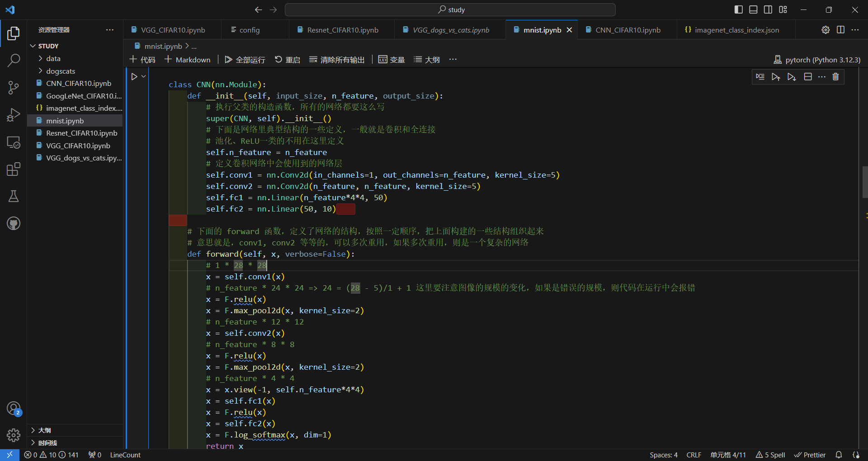Open the Extensions view

(x=14, y=169)
